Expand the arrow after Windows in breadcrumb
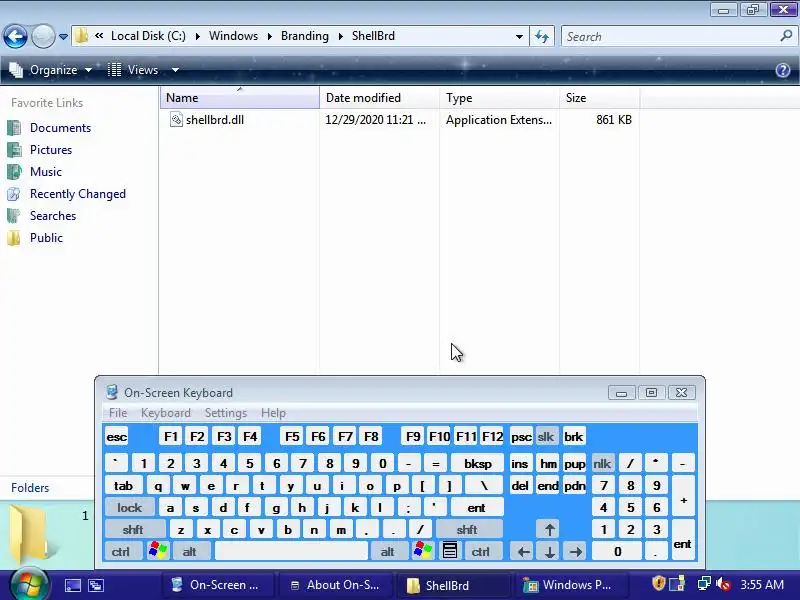 click(x=269, y=36)
